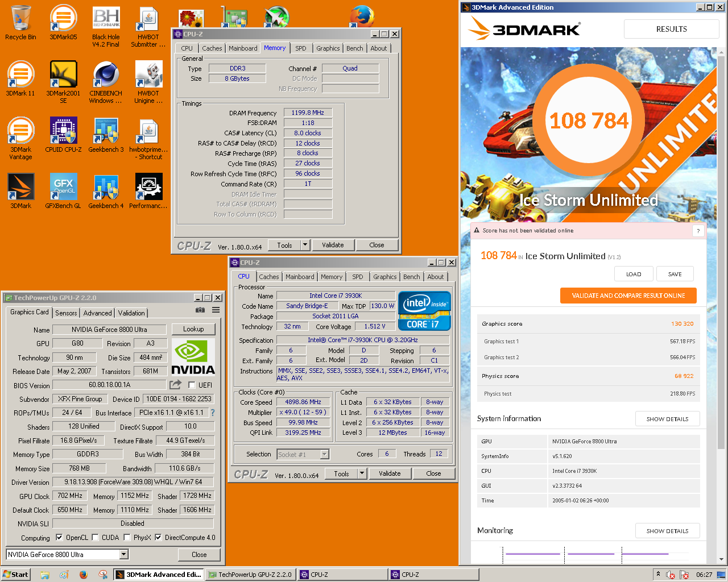This screenshot has width=728, height=582.
Task: Open Black Hole V4.2 Final shortcut
Action: tap(106, 26)
